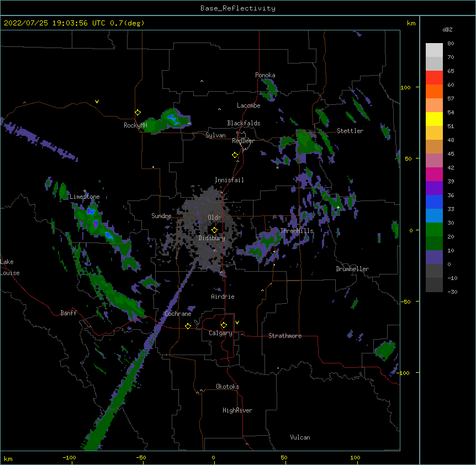Choose the purple 39-36 dBZ legend swatch

[x=434, y=188]
